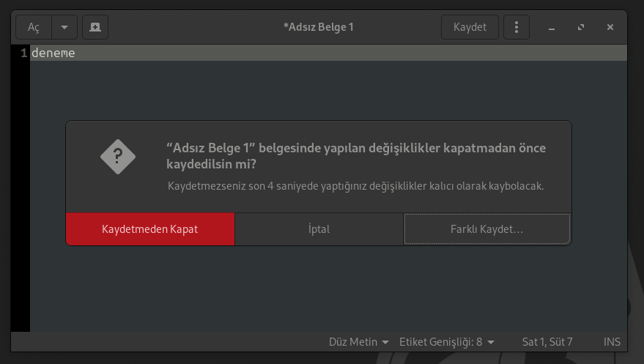
Task: Click the Sat 1, Süt 7 position indicator
Action: (547, 342)
